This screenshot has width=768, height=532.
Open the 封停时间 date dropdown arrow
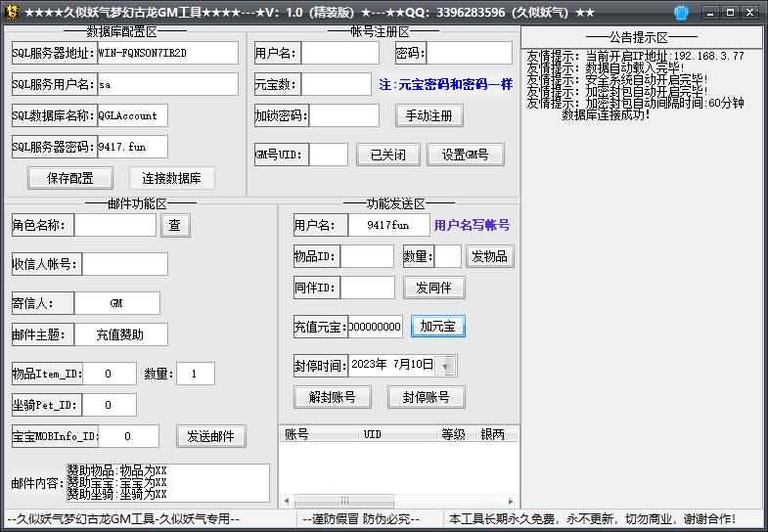(446, 366)
